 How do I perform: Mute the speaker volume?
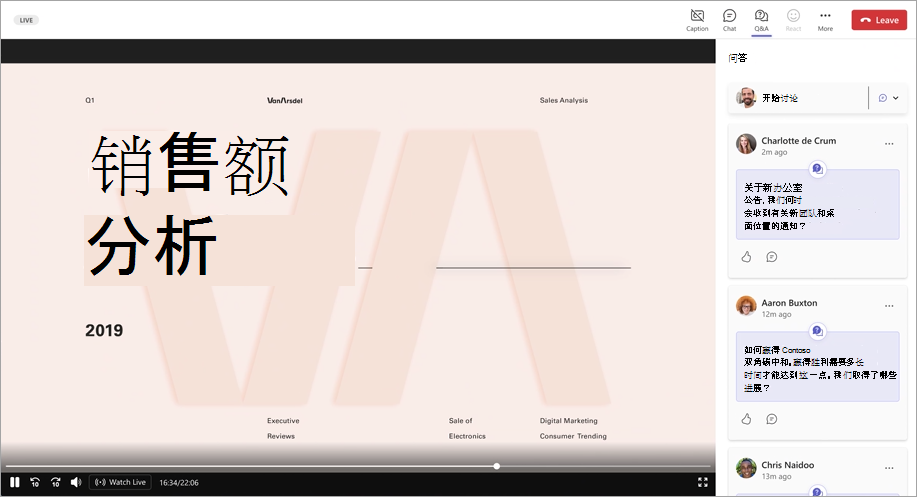point(76,482)
